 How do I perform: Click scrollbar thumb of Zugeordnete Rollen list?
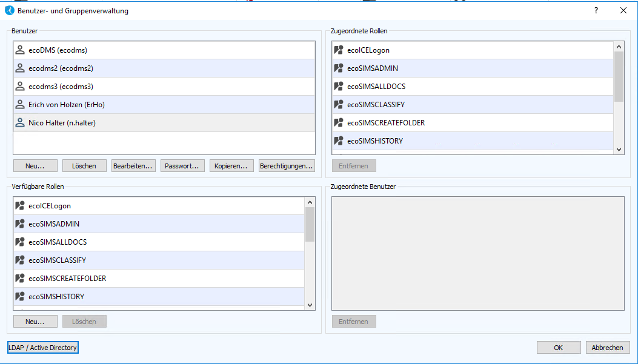[x=619, y=76]
